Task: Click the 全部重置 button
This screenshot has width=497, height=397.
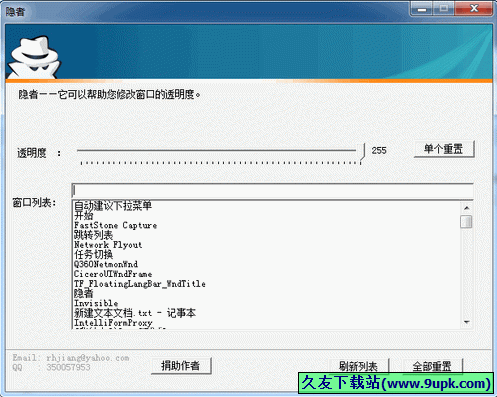Action: pos(433,366)
